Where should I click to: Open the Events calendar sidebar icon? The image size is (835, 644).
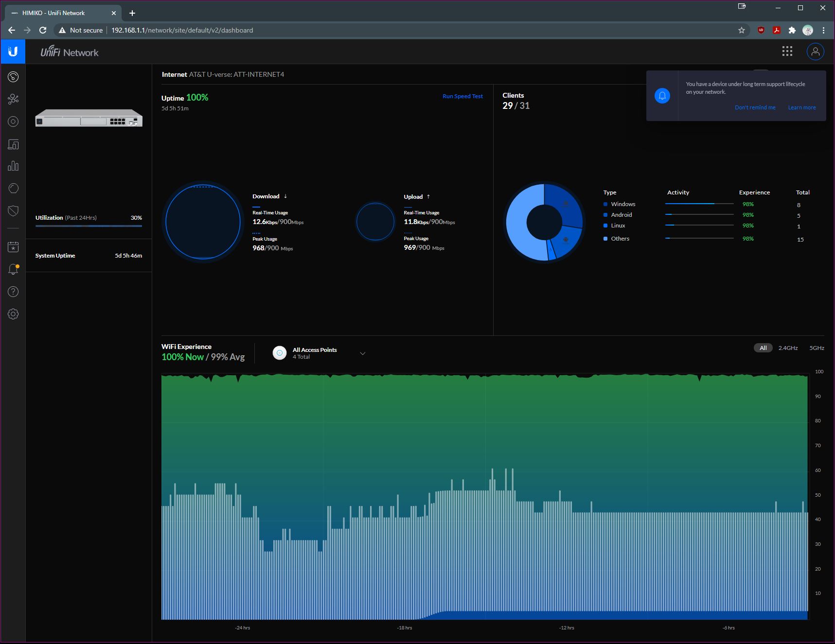[x=13, y=247]
